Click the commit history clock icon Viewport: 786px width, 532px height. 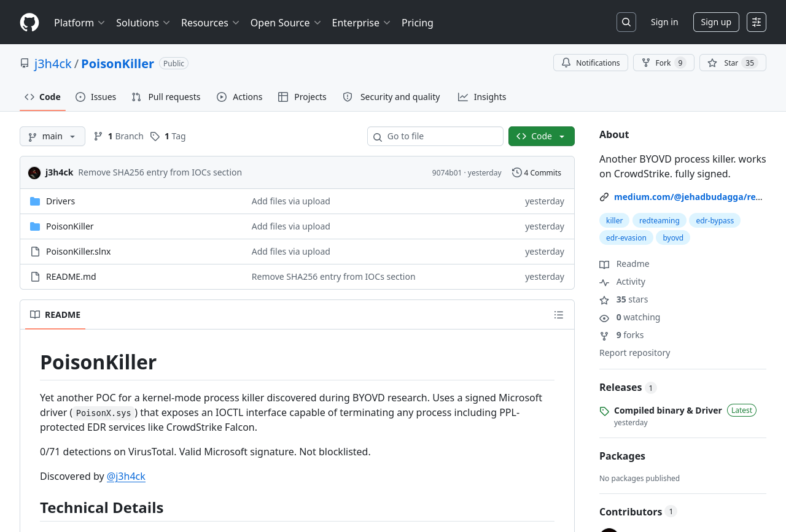517,172
